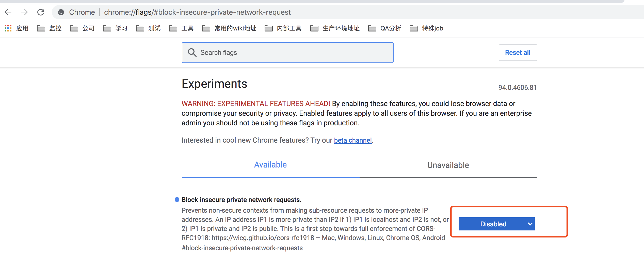
Task: Click the address bar URL
Action: (197, 12)
